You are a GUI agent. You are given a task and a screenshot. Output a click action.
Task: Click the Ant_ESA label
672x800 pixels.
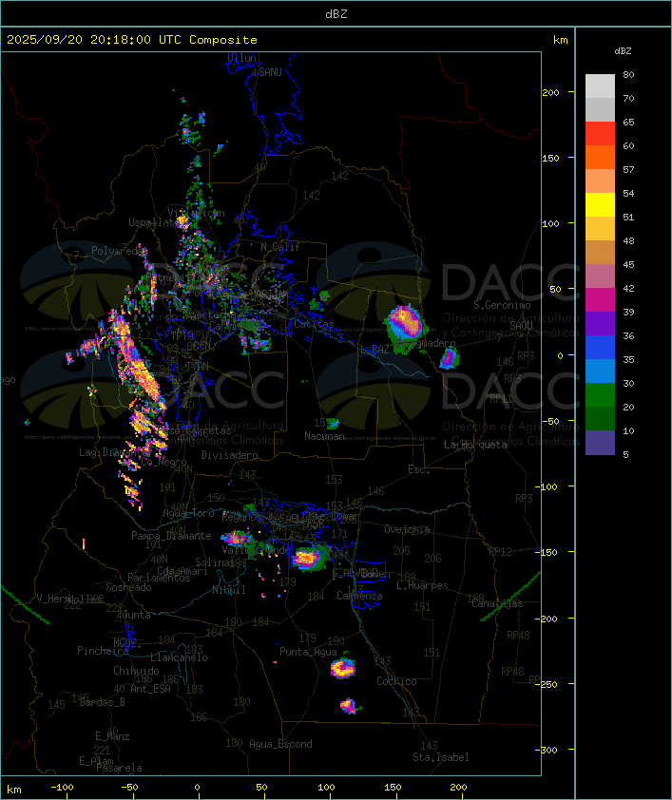point(150,689)
